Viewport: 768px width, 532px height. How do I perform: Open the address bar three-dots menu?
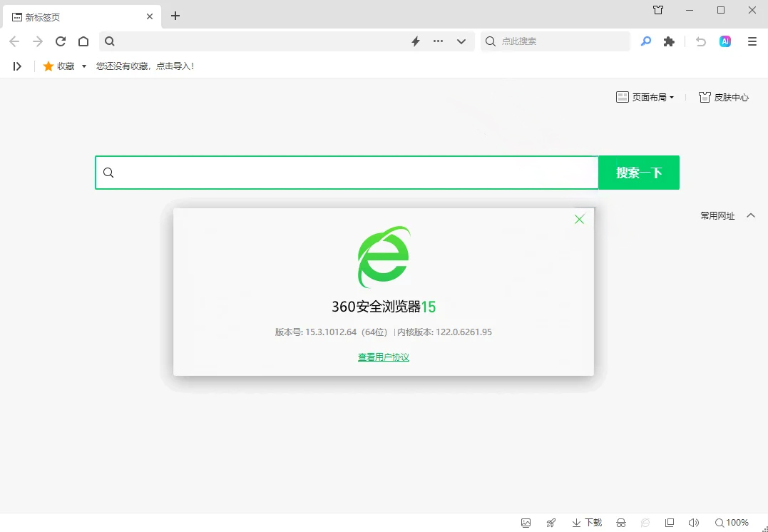(439, 41)
